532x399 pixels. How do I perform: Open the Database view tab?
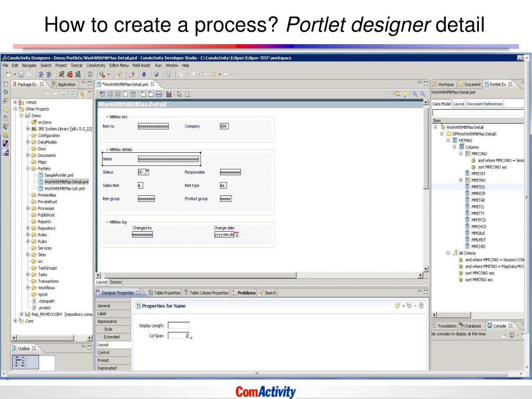point(470,326)
